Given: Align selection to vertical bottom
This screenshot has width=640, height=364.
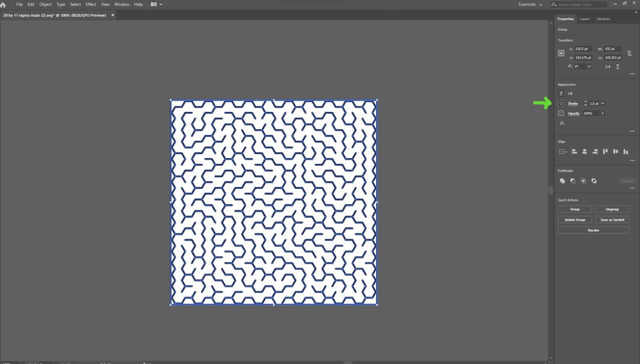Looking at the screenshot, I should (x=626, y=151).
